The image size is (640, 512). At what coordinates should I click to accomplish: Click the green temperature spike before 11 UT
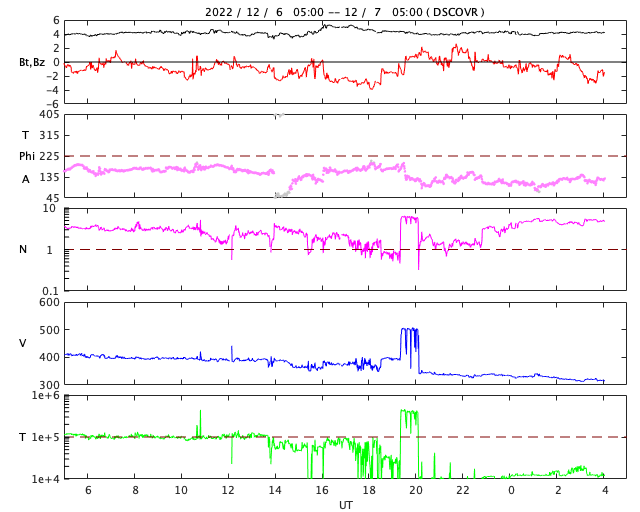tap(200, 424)
